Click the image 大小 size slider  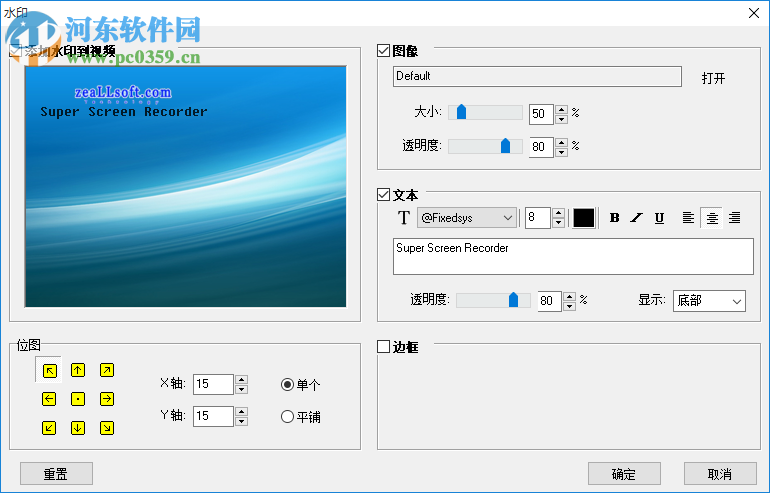pyautogui.click(x=485, y=112)
